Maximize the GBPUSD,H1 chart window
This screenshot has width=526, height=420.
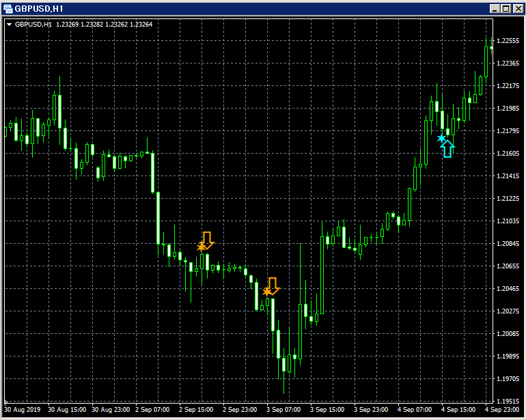506,9
